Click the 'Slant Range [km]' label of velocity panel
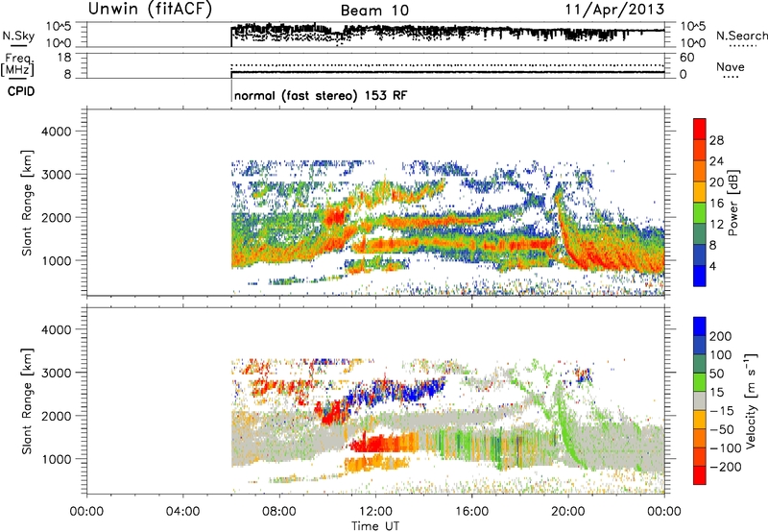This screenshot has height=532, width=768. 27,401
